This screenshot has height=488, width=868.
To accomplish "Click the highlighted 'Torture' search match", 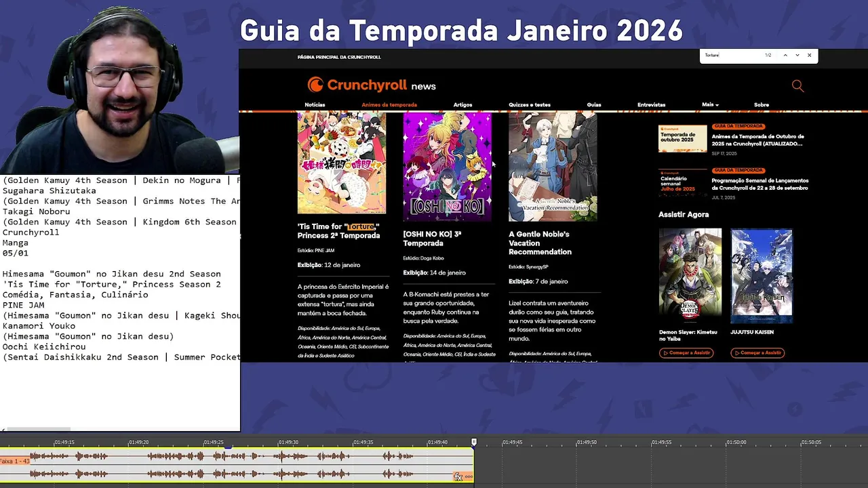I will [x=361, y=226].
